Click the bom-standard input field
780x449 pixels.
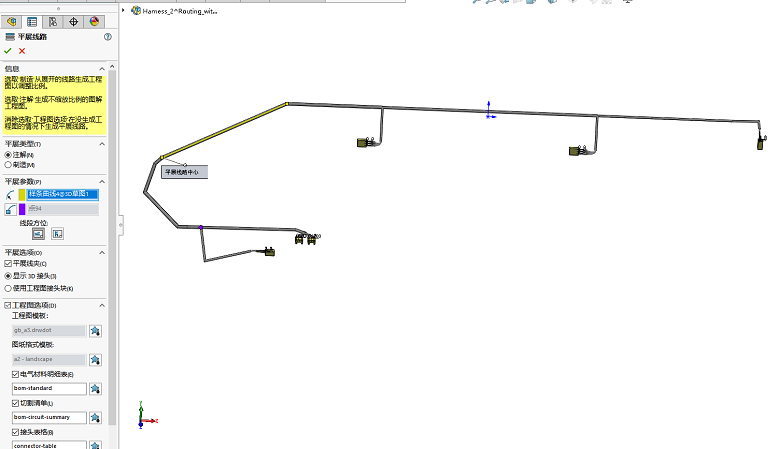tap(48, 388)
